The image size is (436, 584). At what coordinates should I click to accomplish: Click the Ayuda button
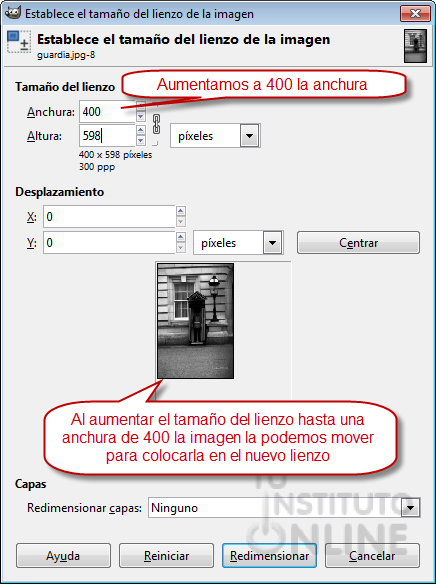[x=63, y=556]
